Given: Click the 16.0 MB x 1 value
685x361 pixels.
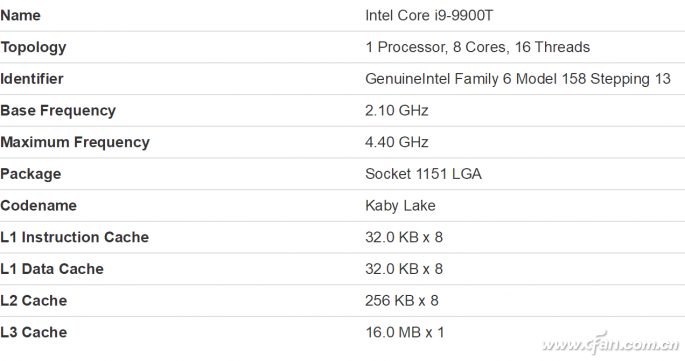Looking at the screenshot, I should [x=405, y=332].
